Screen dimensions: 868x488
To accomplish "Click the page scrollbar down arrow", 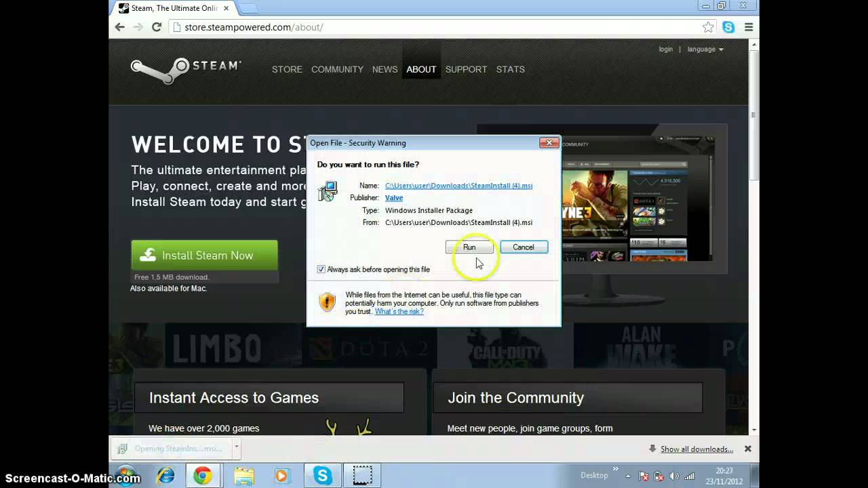I will click(753, 430).
